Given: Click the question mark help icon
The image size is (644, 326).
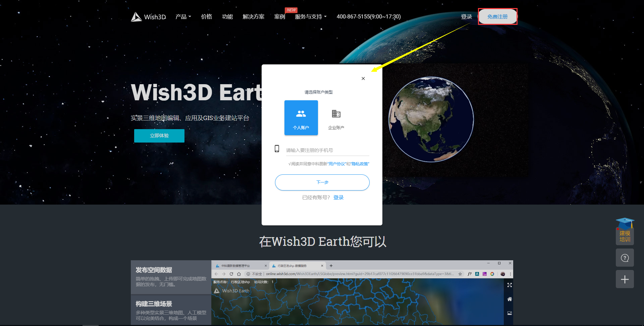Looking at the screenshot, I should [x=625, y=258].
